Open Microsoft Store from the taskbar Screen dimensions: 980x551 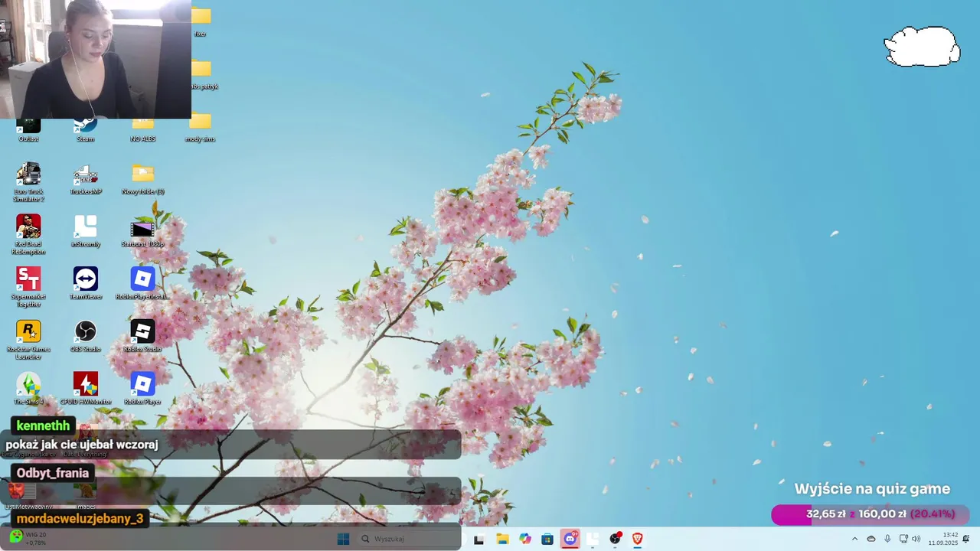[x=547, y=539]
